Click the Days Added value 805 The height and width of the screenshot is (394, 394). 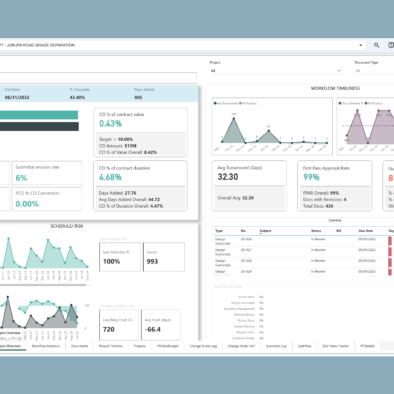click(138, 97)
